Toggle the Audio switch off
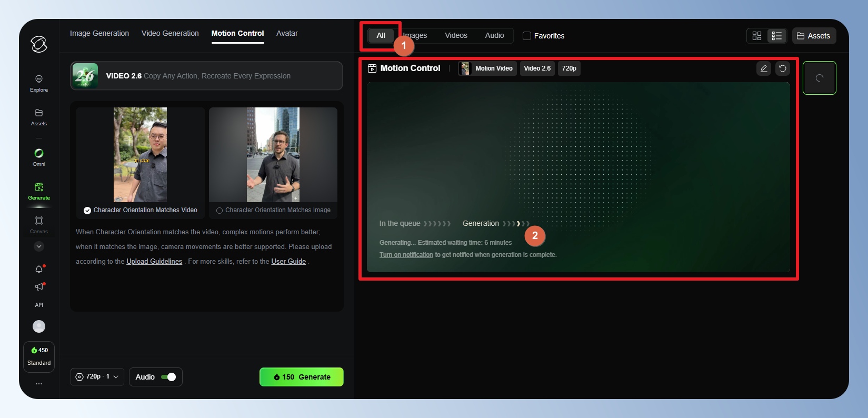This screenshot has width=868, height=418. [168, 377]
